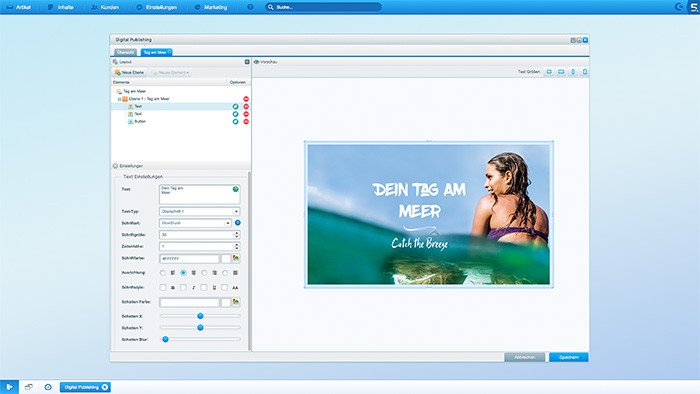Image resolution: width=700 pixels, height=394 pixels.
Task: Select right alignment radio button under Ausrichtung
Action: [x=204, y=273]
